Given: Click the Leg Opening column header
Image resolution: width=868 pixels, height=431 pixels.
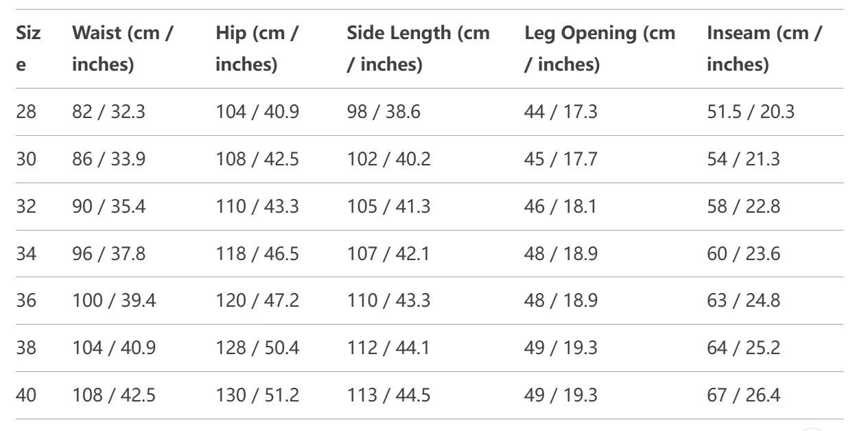Looking at the screenshot, I should (599, 49).
